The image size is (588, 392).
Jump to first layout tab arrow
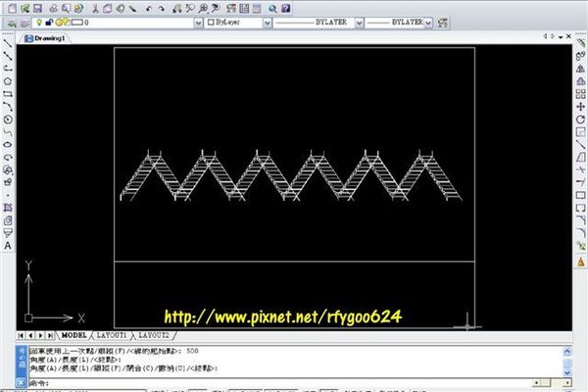coord(21,335)
